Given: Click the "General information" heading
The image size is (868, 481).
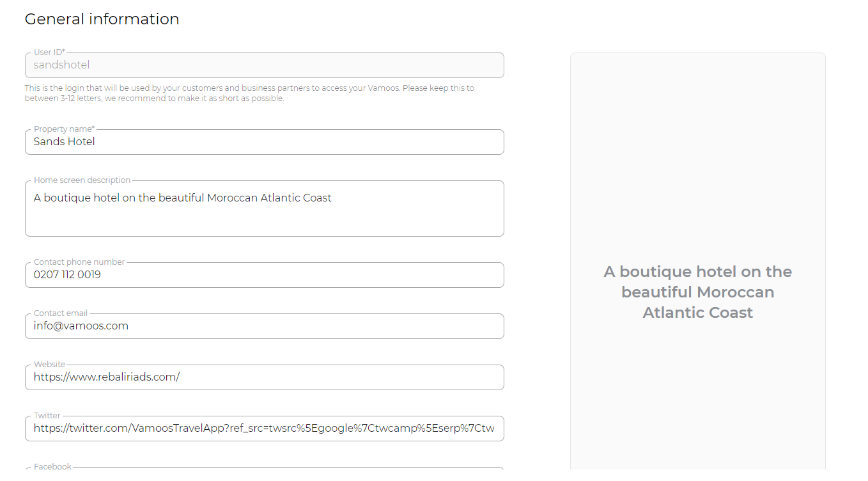Looking at the screenshot, I should point(102,19).
